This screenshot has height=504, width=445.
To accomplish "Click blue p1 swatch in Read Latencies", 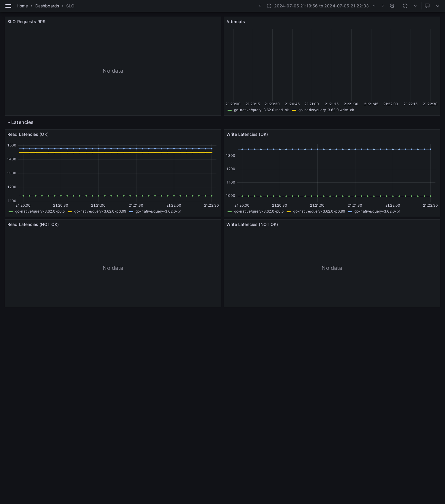I will (131, 212).
